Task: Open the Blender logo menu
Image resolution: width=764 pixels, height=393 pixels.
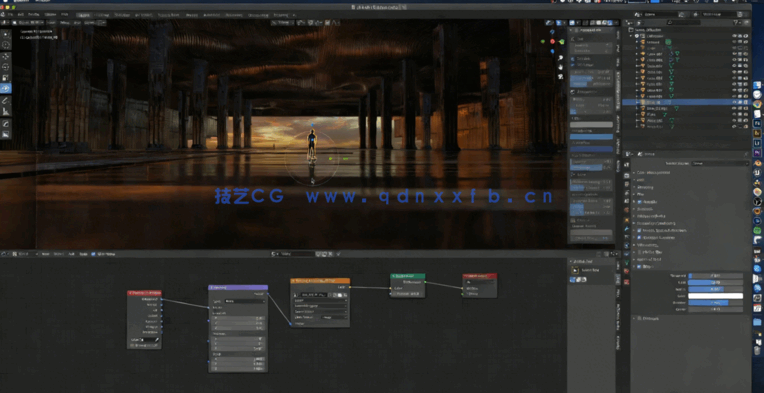Action: tap(4, 15)
